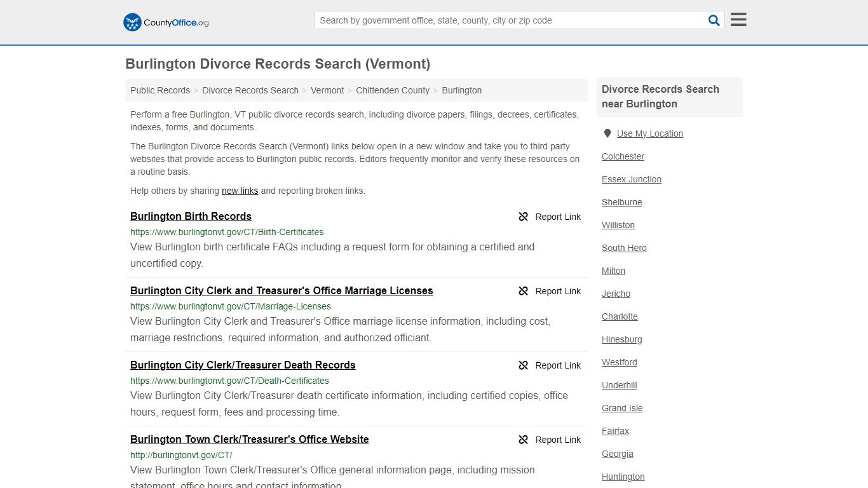Select Jericho in sidebar
The width and height of the screenshot is (868, 488).
coord(616,294)
